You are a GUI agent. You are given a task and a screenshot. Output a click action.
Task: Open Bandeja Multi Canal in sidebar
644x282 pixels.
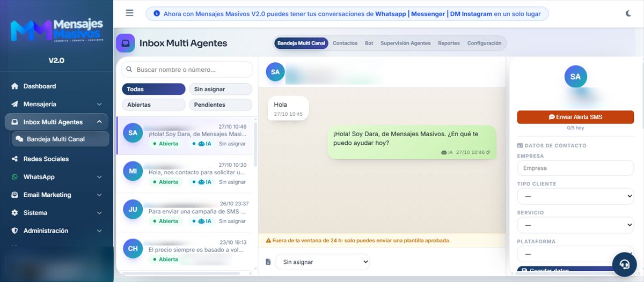point(60,139)
